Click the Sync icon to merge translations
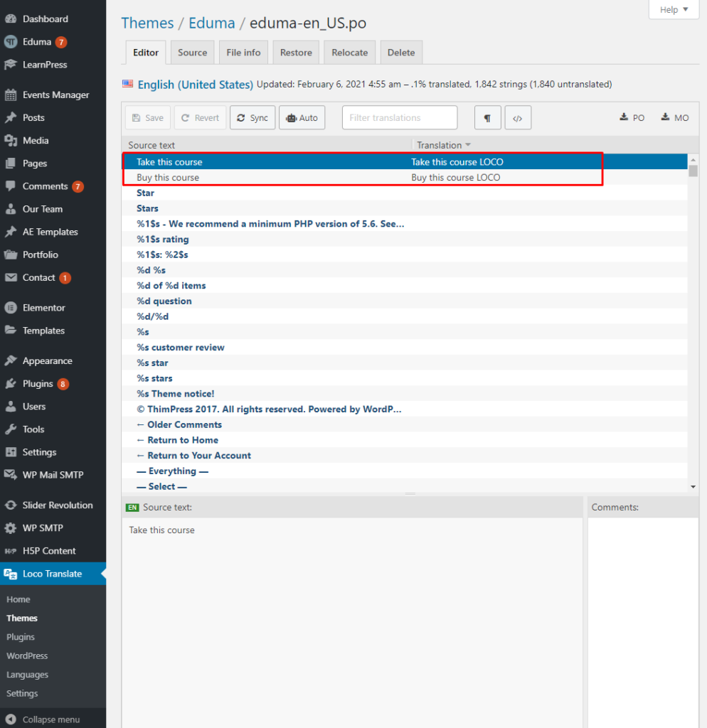707x728 pixels. [x=252, y=117]
